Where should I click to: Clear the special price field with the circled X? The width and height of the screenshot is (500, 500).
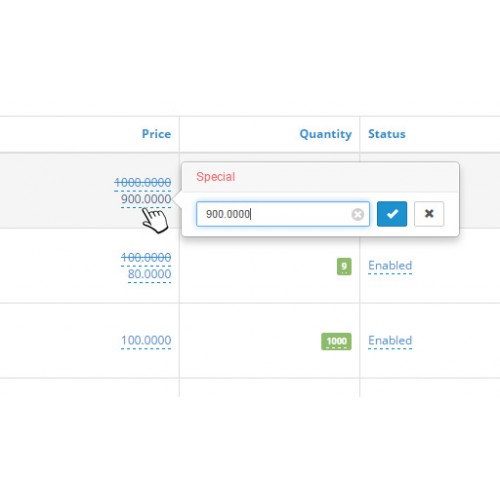click(358, 214)
